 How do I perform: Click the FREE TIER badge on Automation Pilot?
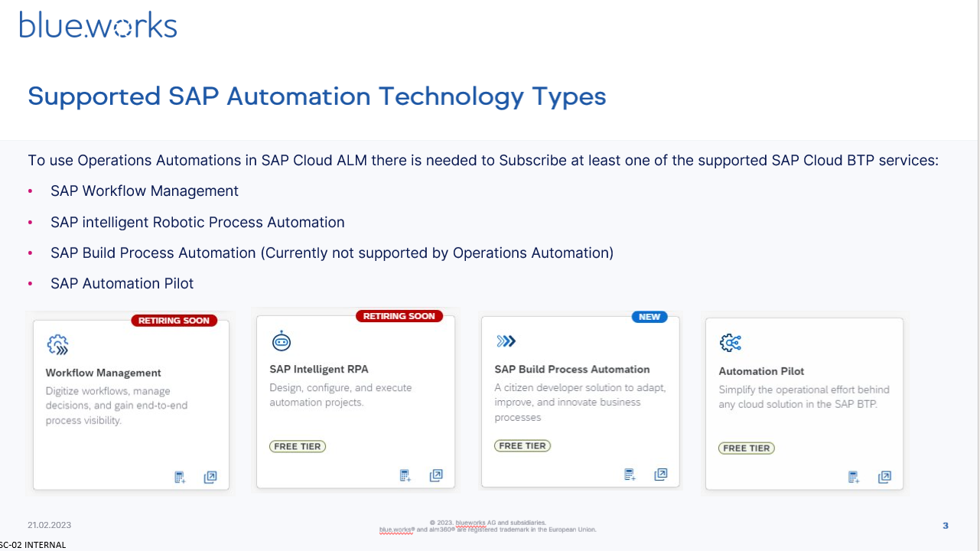pos(746,448)
